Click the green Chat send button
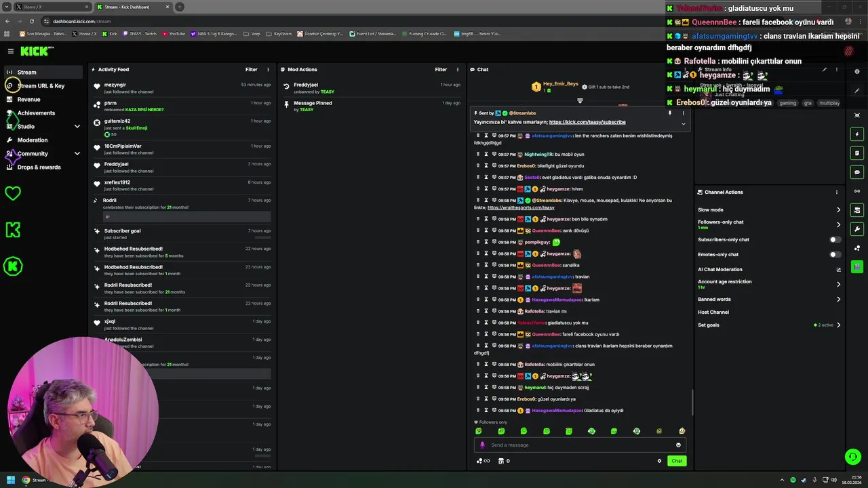Image resolution: width=868 pixels, height=488 pixels. coord(677,461)
